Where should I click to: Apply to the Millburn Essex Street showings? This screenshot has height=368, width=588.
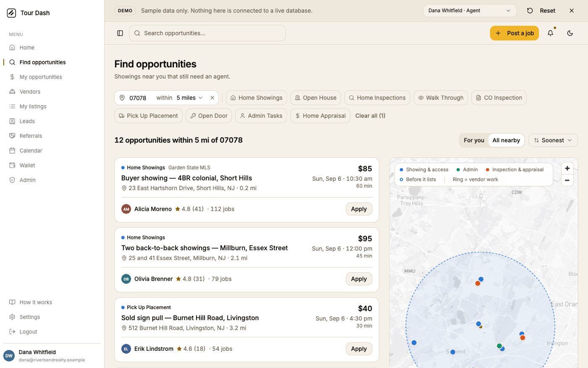(x=359, y=279)
